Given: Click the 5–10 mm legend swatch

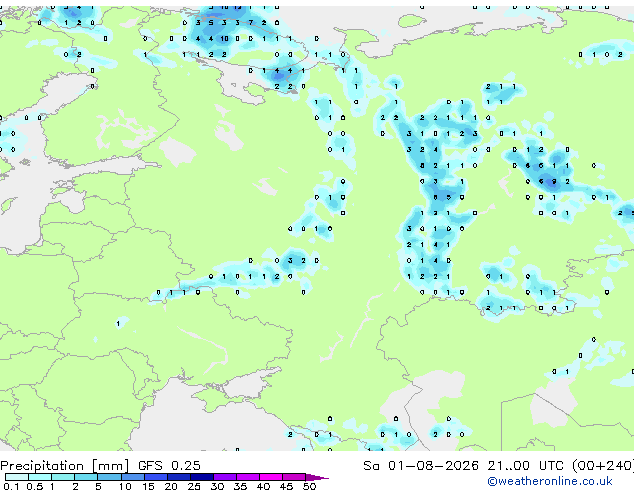Looking at the screenshot, I should [x=110, y=477].
